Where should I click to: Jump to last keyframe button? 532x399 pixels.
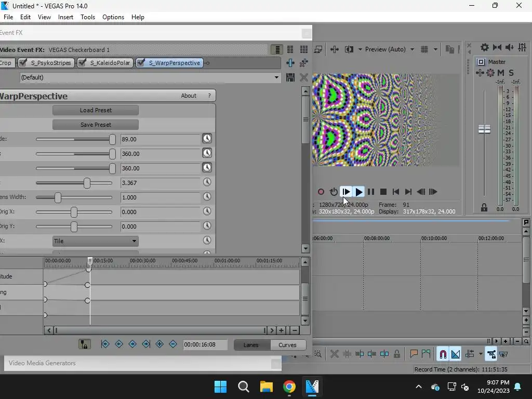pos(146,344)
